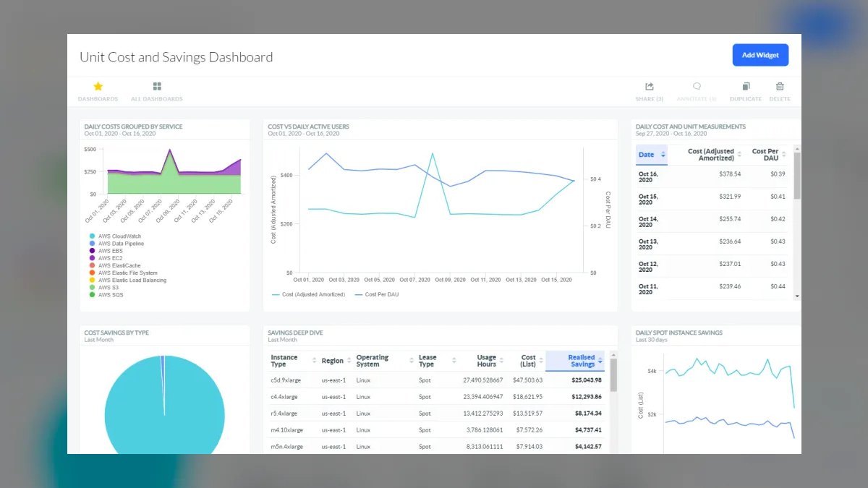The width and height of the screenshot is (868, 488).
Task: Toggle Cost (Adjusted Amortized) line chart legend
Action: coord(309,294)
